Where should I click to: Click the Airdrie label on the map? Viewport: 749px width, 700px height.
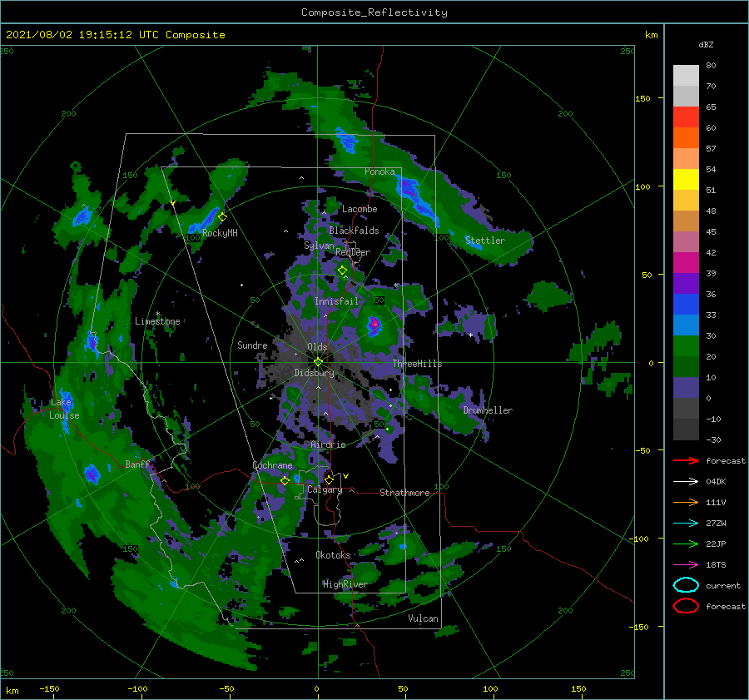[x=328, y=444]
